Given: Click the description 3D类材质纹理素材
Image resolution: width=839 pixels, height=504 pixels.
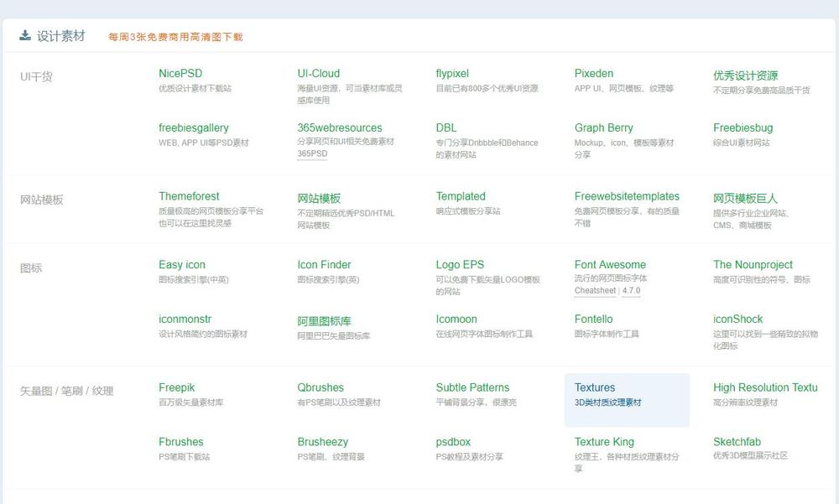Looking at the screenshot, I should coord(607,403).
